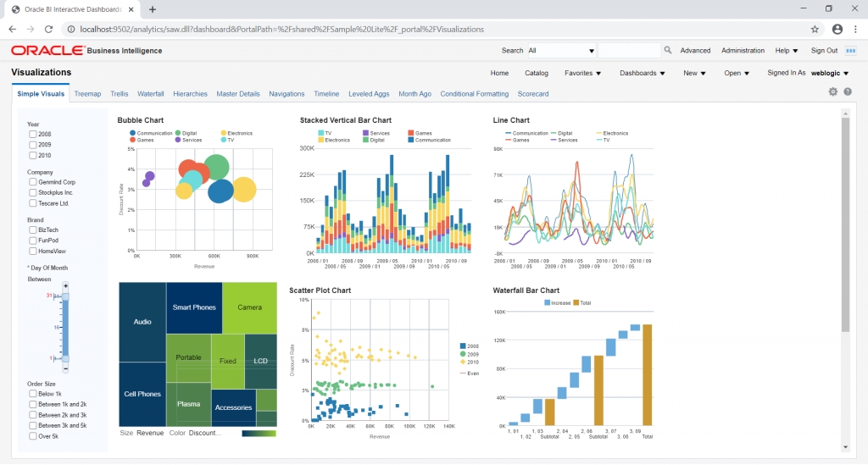Click the minus button below Day Of Month slider
The height and width of the screenshot is (465, 868).
(65, 368)
